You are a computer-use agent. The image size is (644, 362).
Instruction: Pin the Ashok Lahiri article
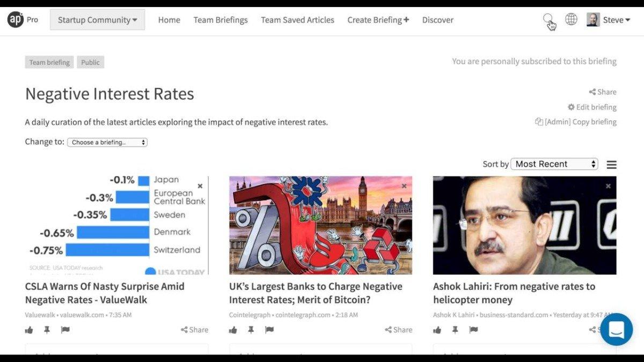455,330
